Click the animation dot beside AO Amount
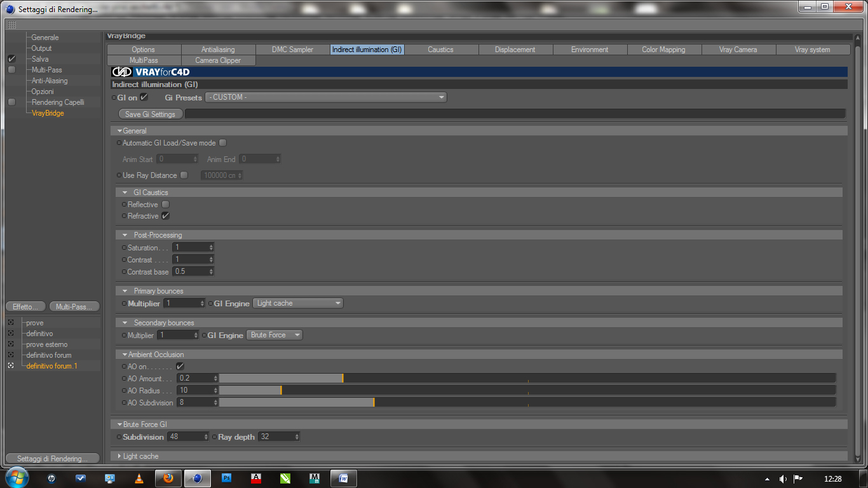The width and height of the screenshot is (868, 488). 125,379
